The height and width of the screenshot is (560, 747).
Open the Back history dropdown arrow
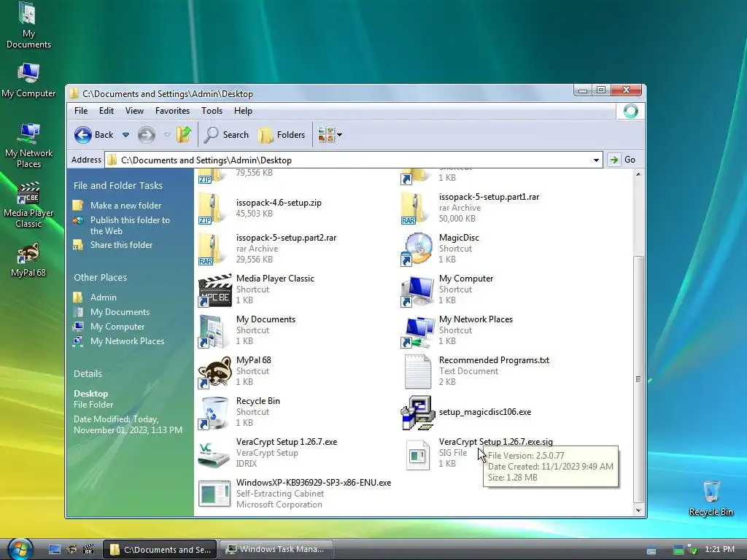coord(125,135)
